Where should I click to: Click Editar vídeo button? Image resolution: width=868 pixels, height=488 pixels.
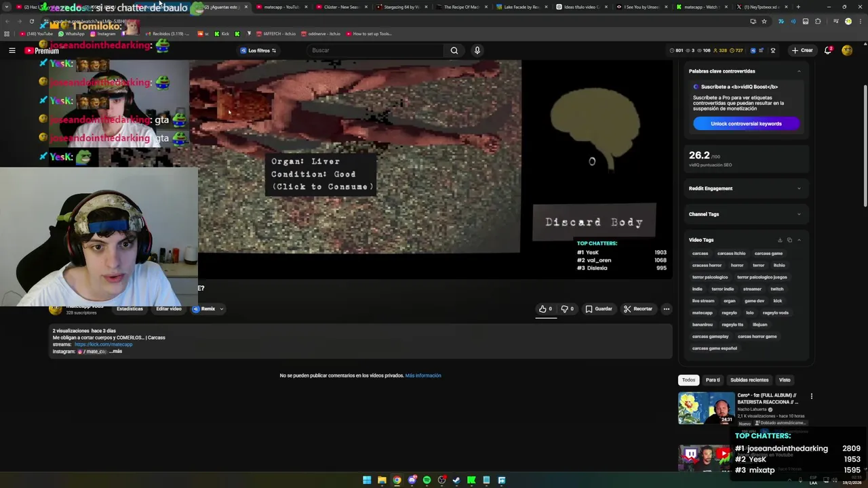[169, 309]
